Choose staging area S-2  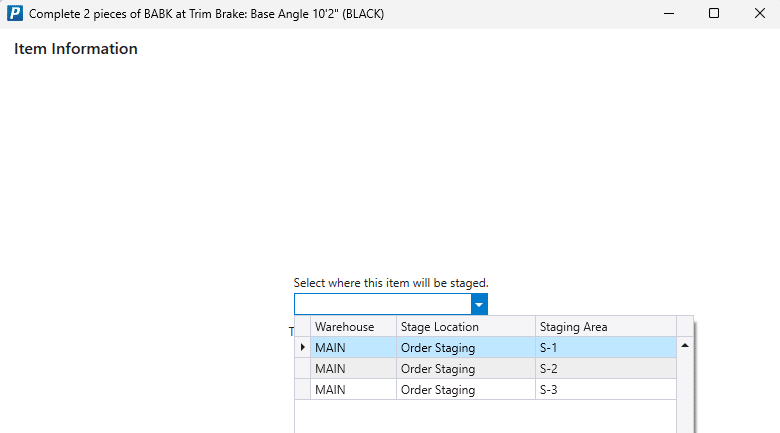point(605,369)
